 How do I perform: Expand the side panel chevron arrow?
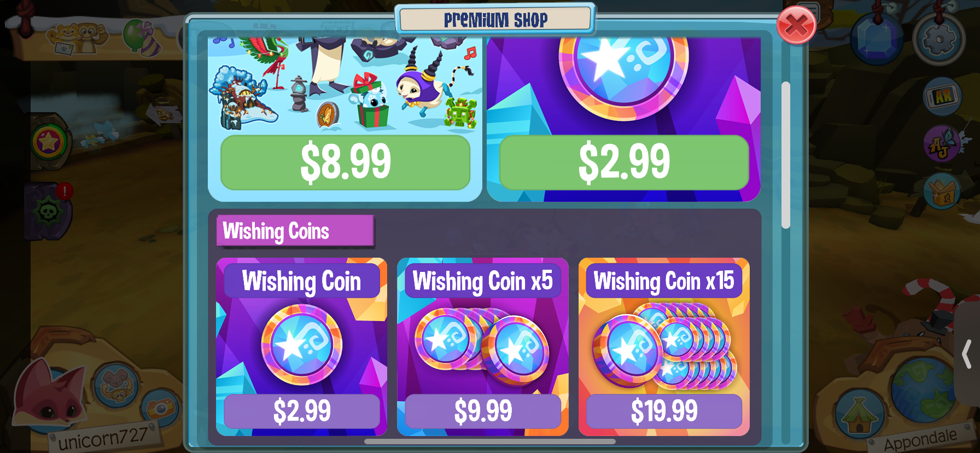[x=967, y=354]
